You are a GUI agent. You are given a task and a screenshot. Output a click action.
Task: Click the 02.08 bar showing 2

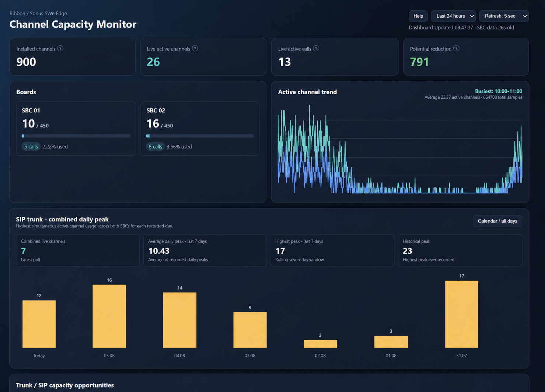320,344
